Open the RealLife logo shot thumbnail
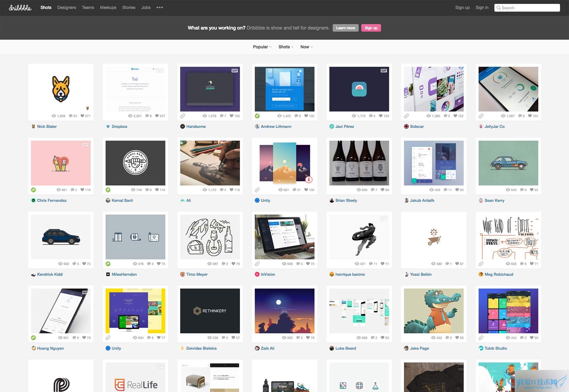The height and width of the screenshot is (392, 569). [x=136, y=377]
